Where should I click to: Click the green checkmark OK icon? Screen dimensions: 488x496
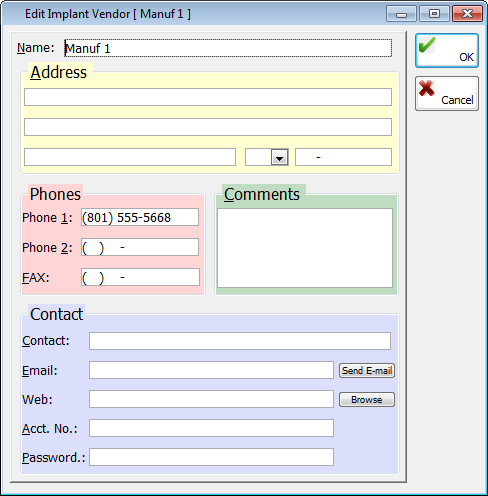(427, 45)
